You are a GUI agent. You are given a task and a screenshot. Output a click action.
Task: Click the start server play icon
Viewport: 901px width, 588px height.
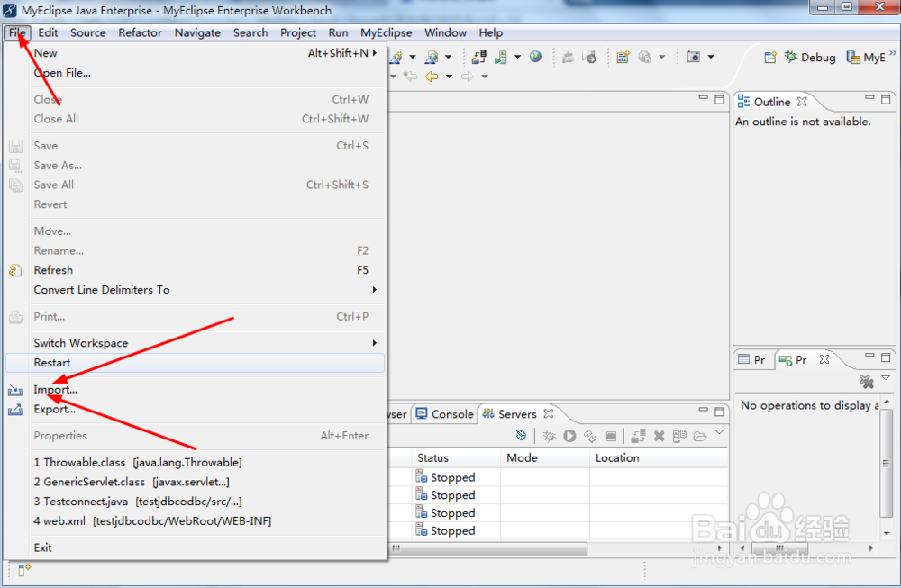tap(569, 437)
